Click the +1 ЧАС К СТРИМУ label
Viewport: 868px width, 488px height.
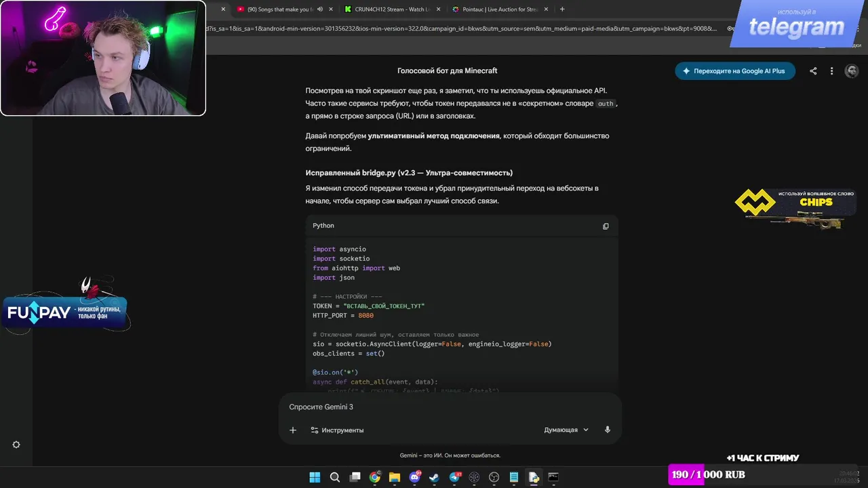tap(763, 458)
